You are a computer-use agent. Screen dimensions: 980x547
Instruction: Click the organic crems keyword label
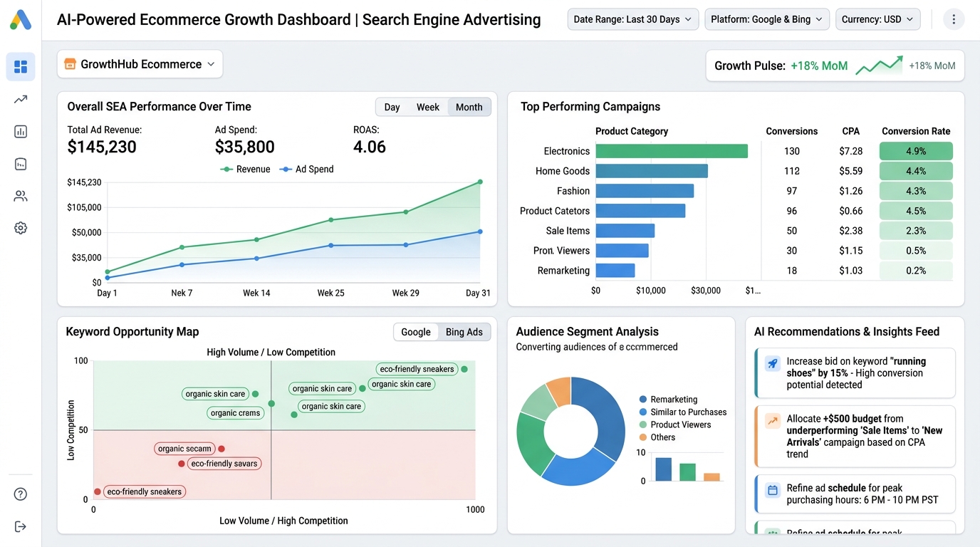click(x=235, y=413)
